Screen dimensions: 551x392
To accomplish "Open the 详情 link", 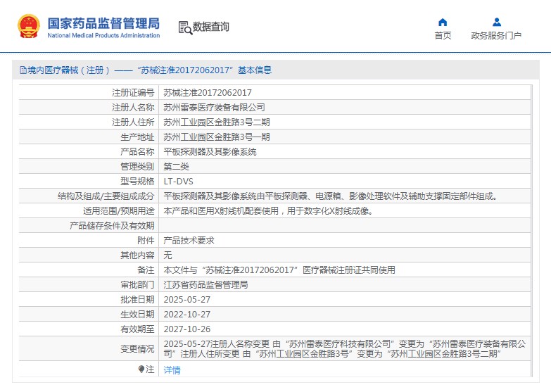I will tap(172, 370).
